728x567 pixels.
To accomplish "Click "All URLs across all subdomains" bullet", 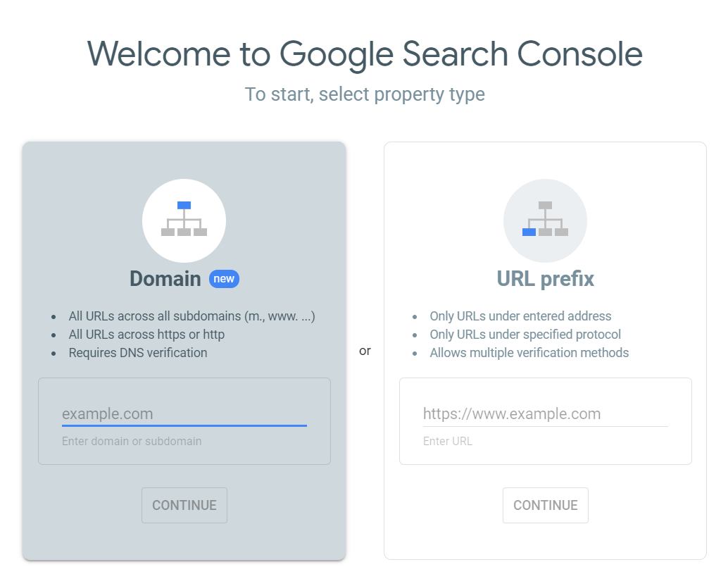I will pos(192,316).
